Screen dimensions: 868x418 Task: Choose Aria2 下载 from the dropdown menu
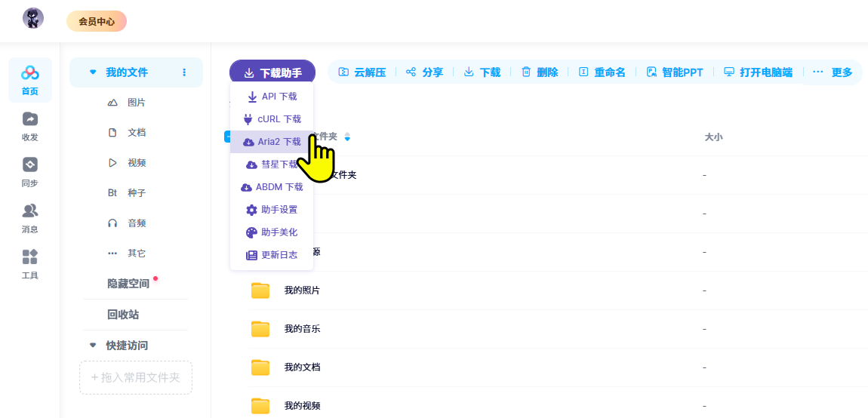pos(272,142)
